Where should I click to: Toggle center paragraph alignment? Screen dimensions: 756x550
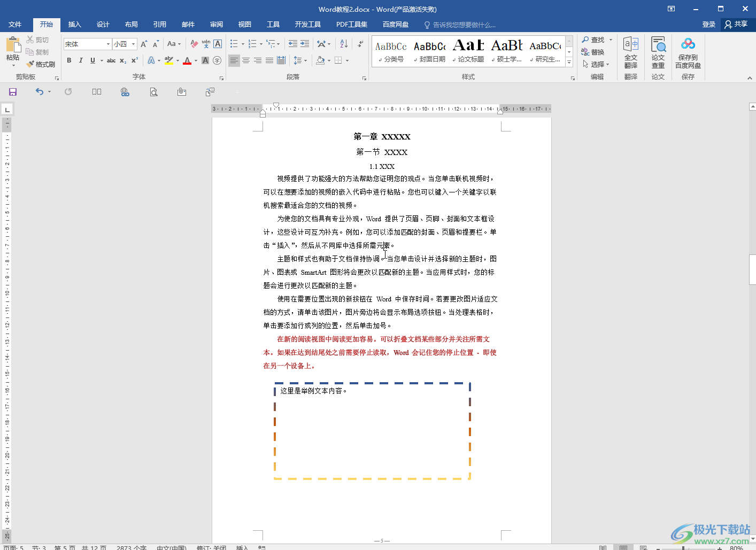(246, 60)
